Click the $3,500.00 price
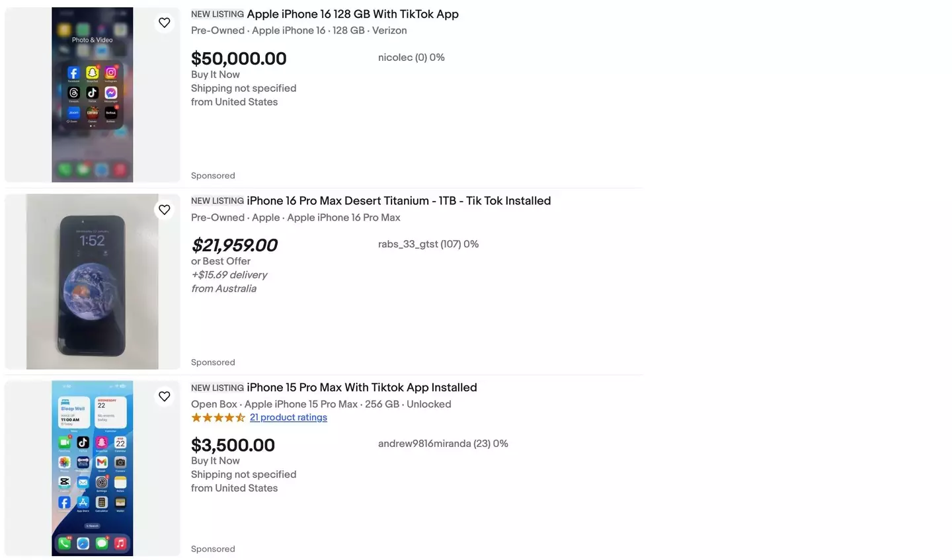Image resolution: width=952 pixels, height=560 pixels. click(233, 445)
